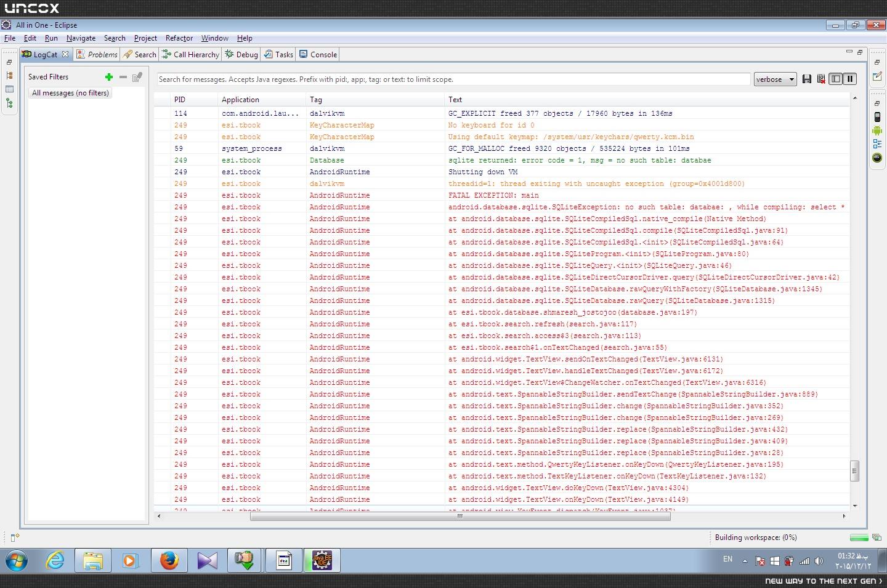The image size is (887, 588).
Task: Open the editor area pencil icon
Action: tap(877, 76)
